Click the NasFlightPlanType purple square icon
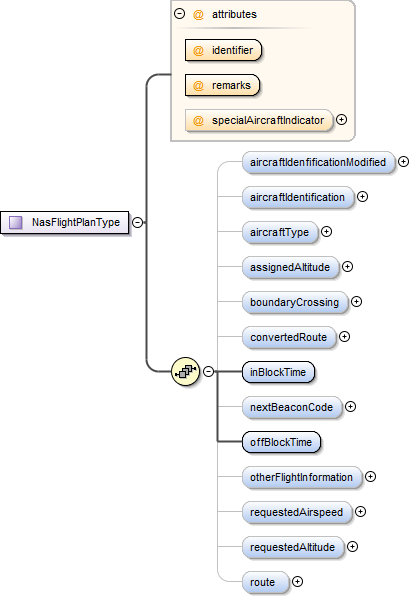 16,222
